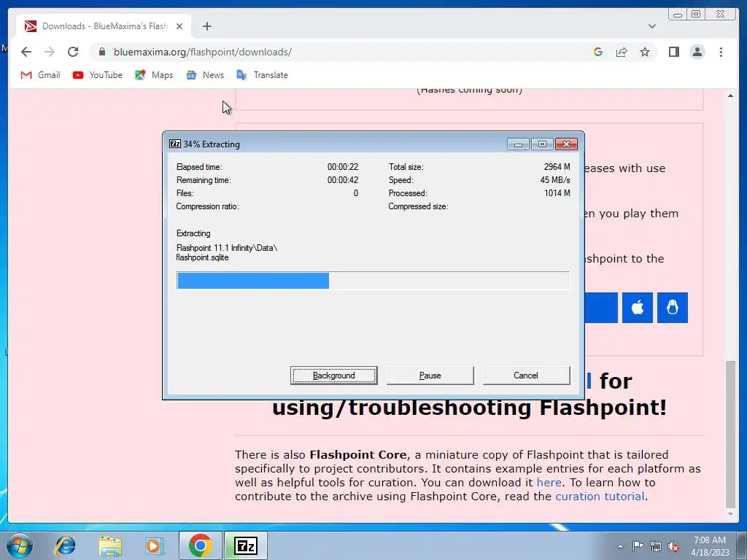Click page scrollbar up arrow
This screenshot has width=747, height=560.
pos(730,96)
